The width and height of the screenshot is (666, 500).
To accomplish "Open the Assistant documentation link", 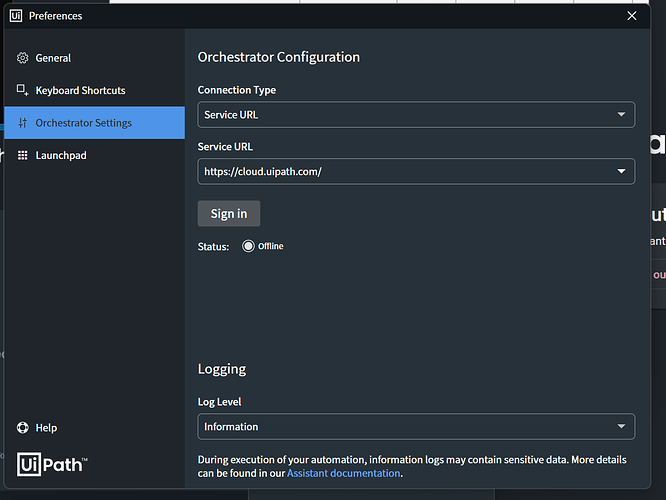I will pyautogui.click(x=343, y=473).
